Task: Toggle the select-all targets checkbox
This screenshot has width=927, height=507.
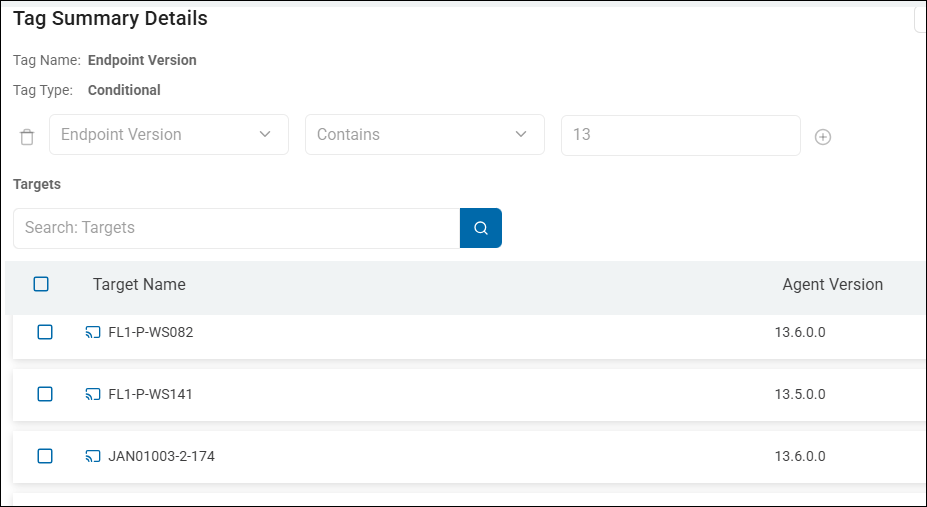Action: coord(41,284)
